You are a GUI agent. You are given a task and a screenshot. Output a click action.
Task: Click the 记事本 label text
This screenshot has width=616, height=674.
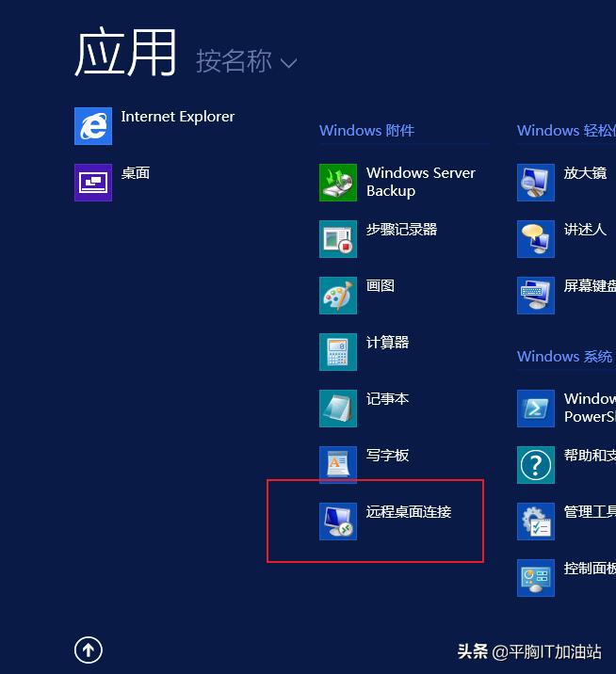[x=387, y=399]
